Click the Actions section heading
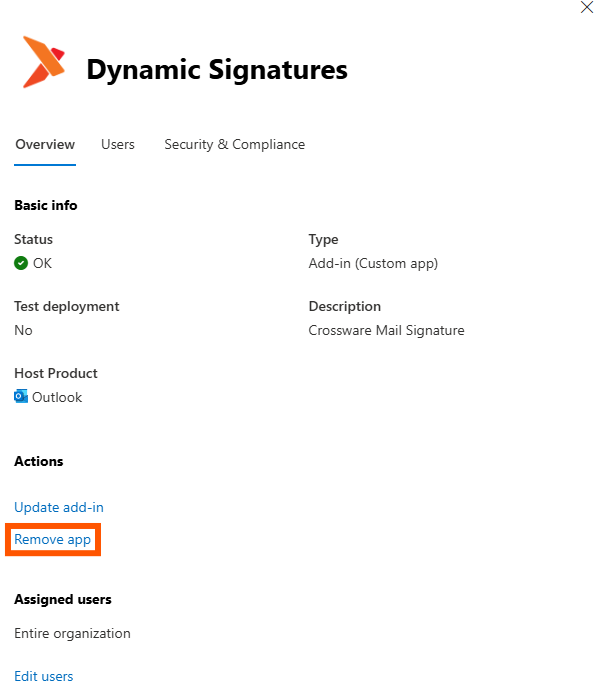The height and width of the screenshot is (695, 600). (x=39, y=462)
